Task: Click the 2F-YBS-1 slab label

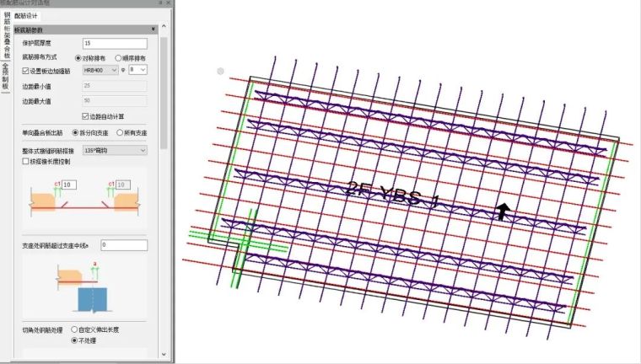Action: (392, 195)
